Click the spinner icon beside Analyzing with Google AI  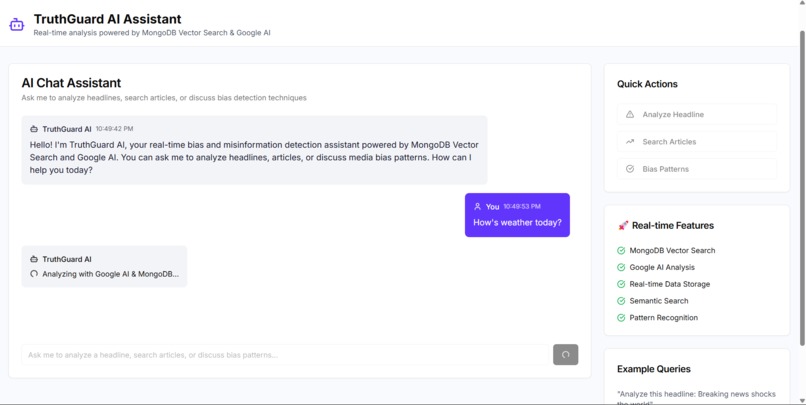[x=34, y=274]
